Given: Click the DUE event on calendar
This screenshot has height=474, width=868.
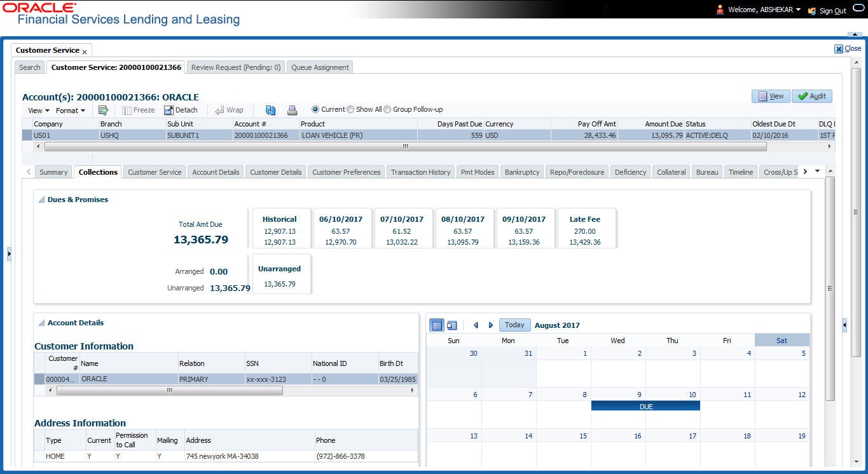Looking at the screenshot, I should tap(645, 406).
